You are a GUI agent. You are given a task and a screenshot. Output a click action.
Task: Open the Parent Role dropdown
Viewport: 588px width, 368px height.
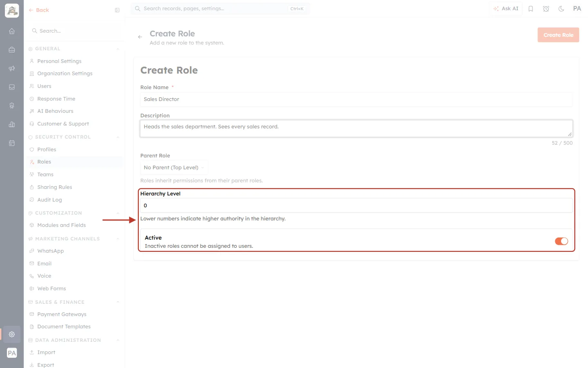point(174,168)
